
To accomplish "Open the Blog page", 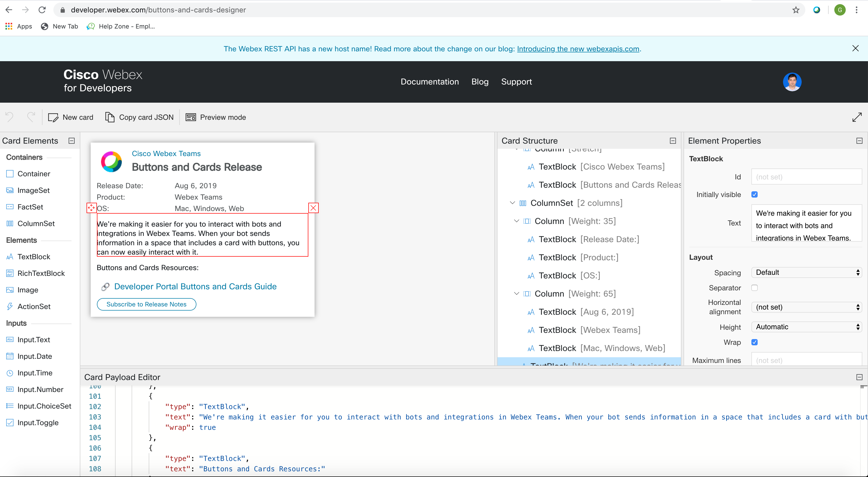I will [480, 82].
